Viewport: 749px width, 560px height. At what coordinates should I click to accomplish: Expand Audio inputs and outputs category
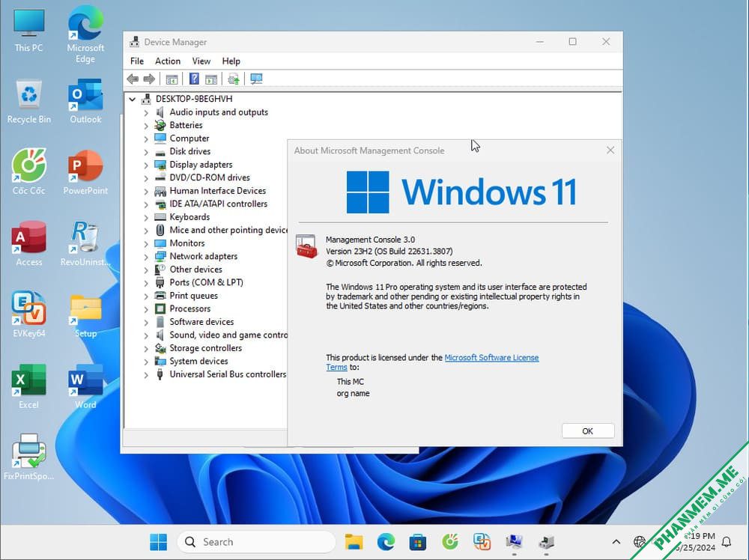pos(146,112)
